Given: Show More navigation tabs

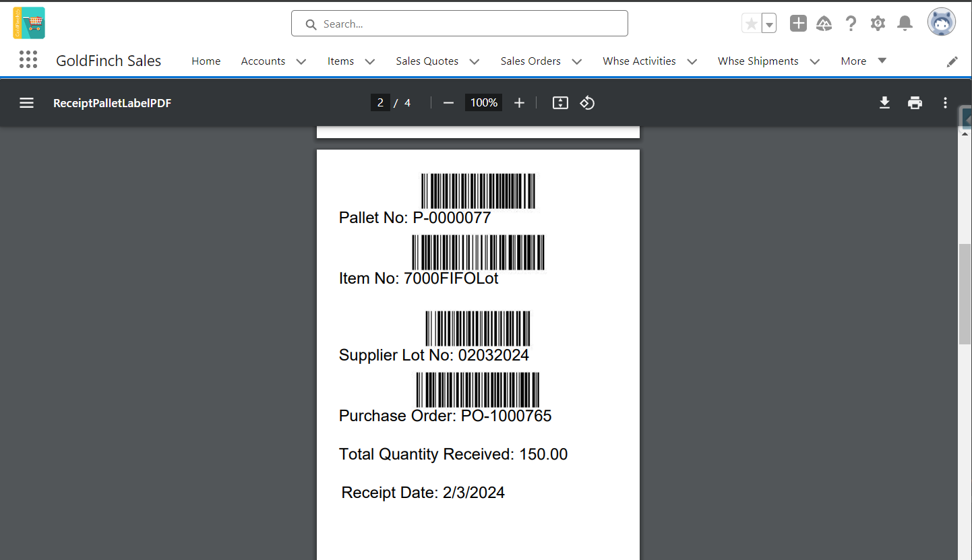Looking at the screenshot, I should point(863,61).
